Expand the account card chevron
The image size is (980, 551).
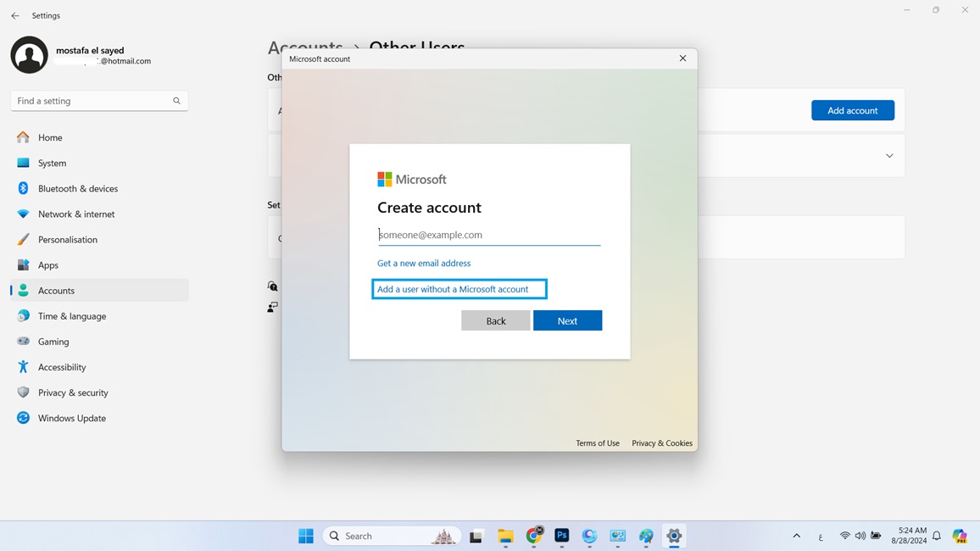click(x=889, y=156)
